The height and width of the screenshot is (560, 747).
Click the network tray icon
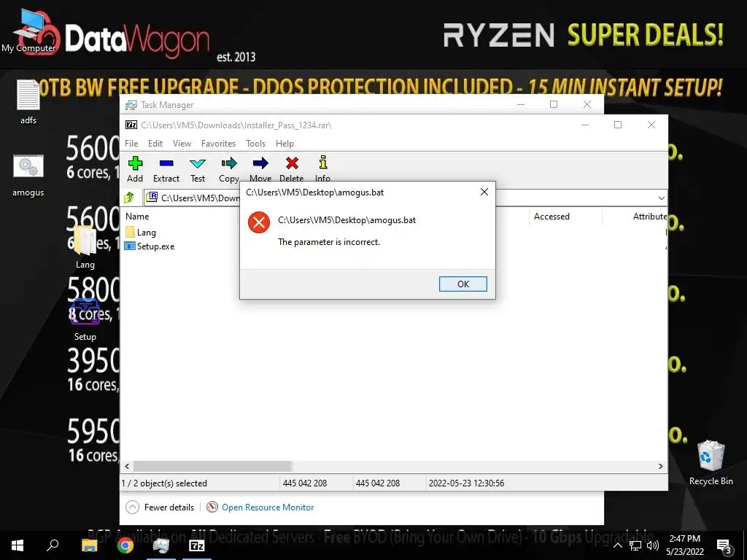635,545
